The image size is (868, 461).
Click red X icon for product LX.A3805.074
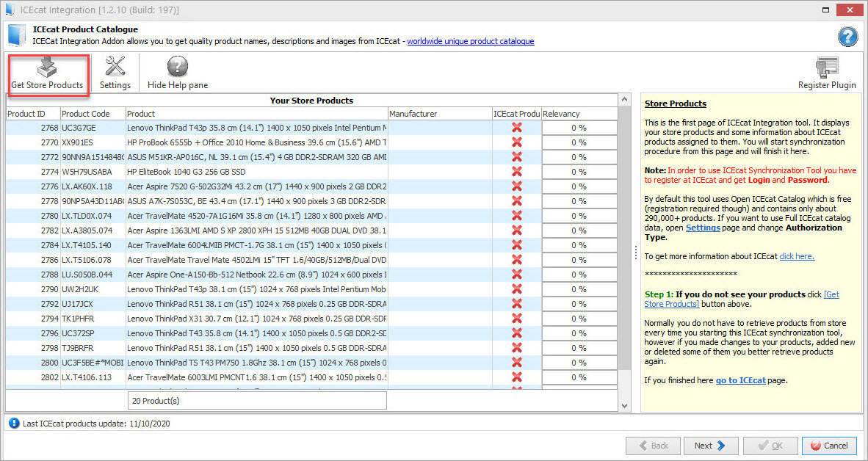click(517, 230)
